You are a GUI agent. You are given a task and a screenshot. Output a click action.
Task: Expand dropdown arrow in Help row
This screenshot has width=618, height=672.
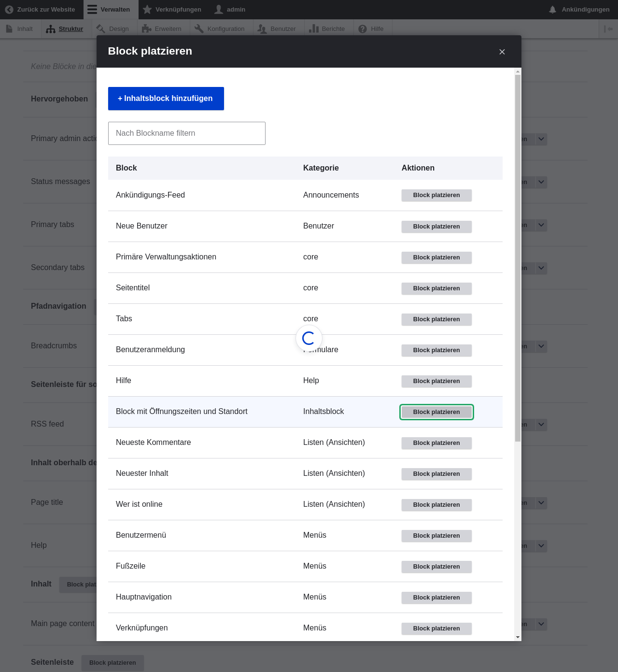[x=541, y=546]
